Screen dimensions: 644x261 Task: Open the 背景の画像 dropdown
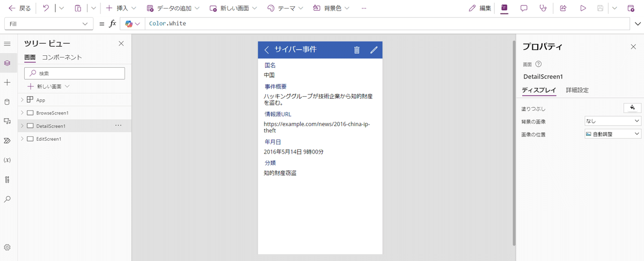pyautogui.click(x=613, y=121)
